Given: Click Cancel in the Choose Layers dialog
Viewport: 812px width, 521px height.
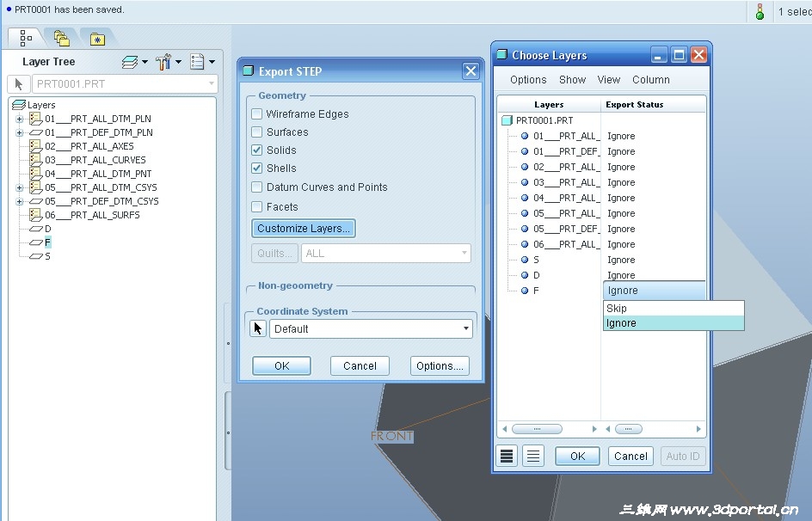Looking at the screenshot, I should click(631, 457).
